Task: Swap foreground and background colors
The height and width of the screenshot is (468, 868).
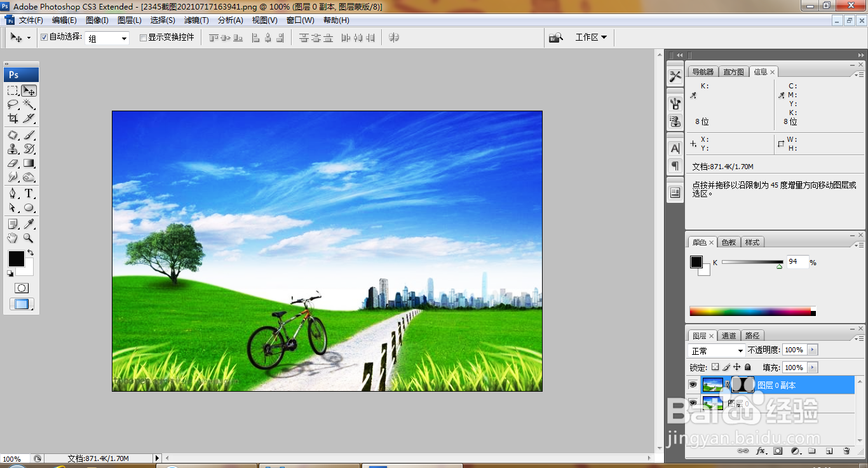Action: tap(31, 253)
